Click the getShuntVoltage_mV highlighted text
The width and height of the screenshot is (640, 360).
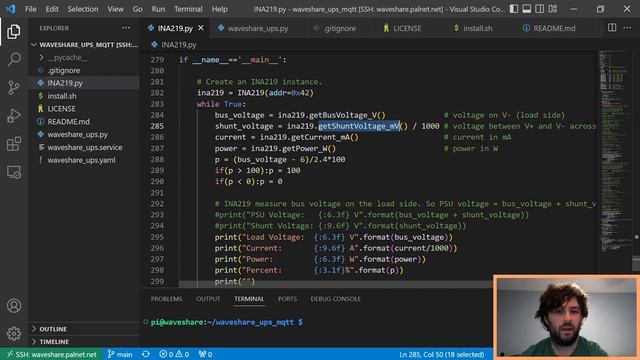click(x=359, y=126)
